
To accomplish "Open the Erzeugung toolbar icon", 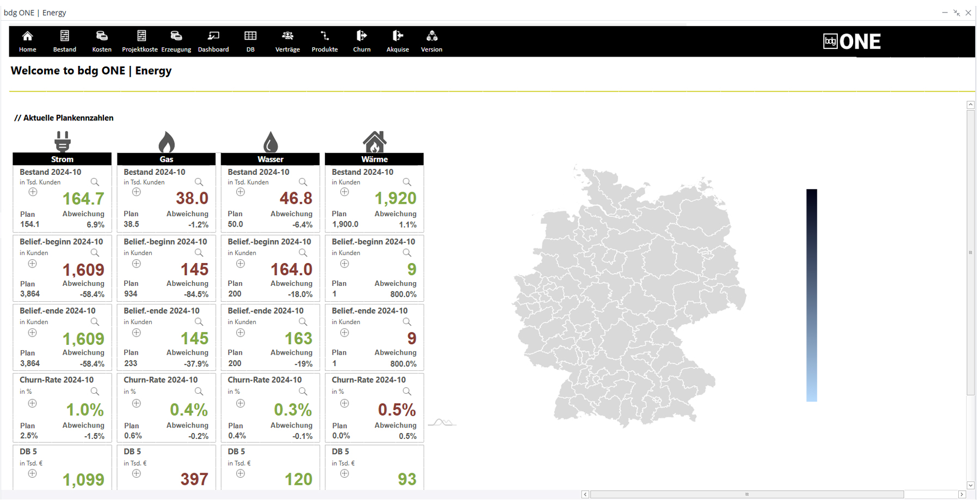I will pyautogui.click(x=176, y=36).
